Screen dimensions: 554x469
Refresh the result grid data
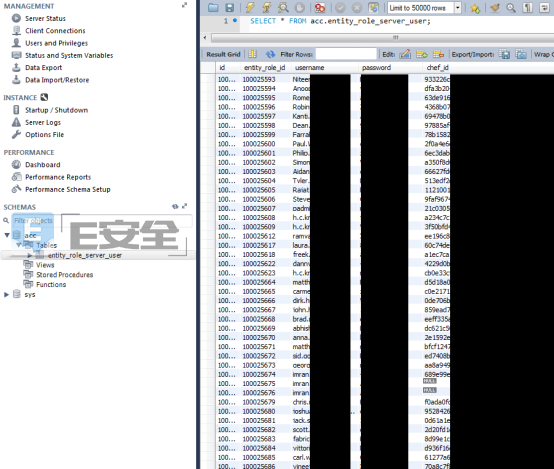[x=270, y=54]
